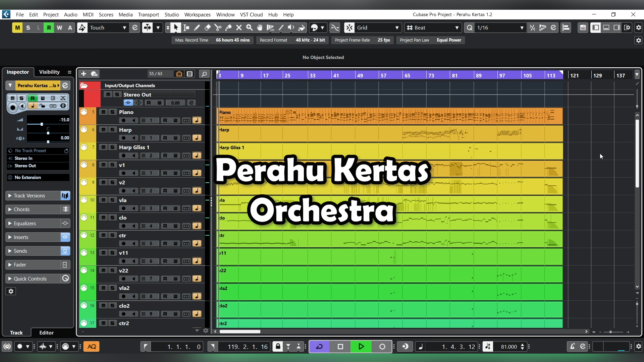
Task: Activate the metronome click icon
Action: (572, 347)
